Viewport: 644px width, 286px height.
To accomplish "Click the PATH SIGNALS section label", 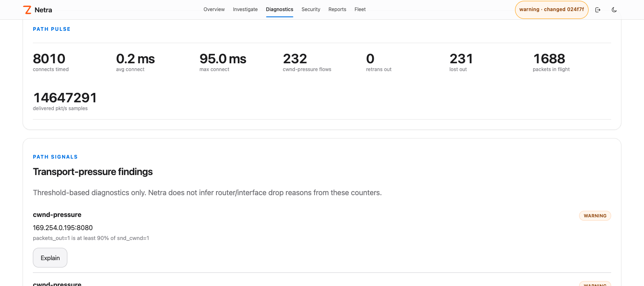I will (55, 157).
